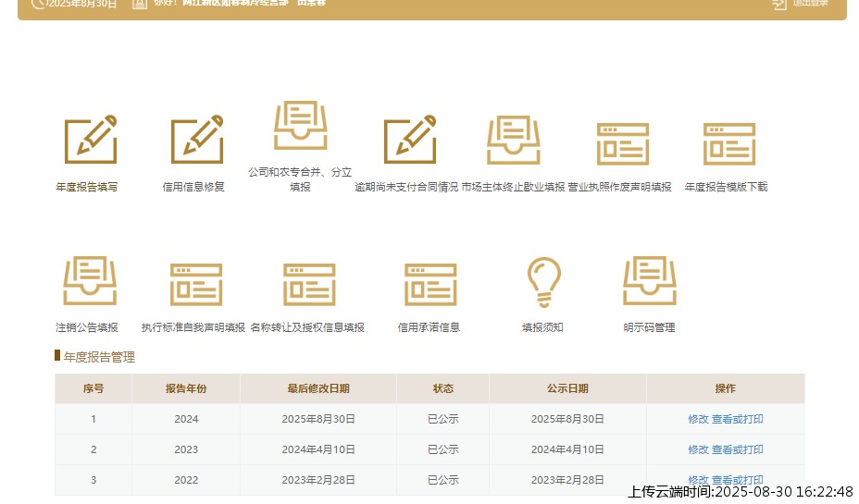Click the 序号 column header
This screenshot has height=504, width=859.
[x=93, y=388]
